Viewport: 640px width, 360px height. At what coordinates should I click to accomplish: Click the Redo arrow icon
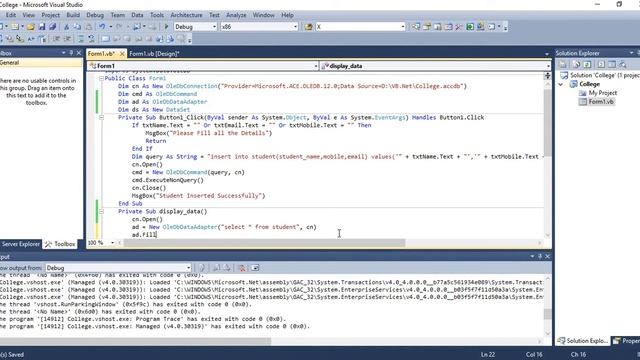pyautogui.click(x=119, y=27)
